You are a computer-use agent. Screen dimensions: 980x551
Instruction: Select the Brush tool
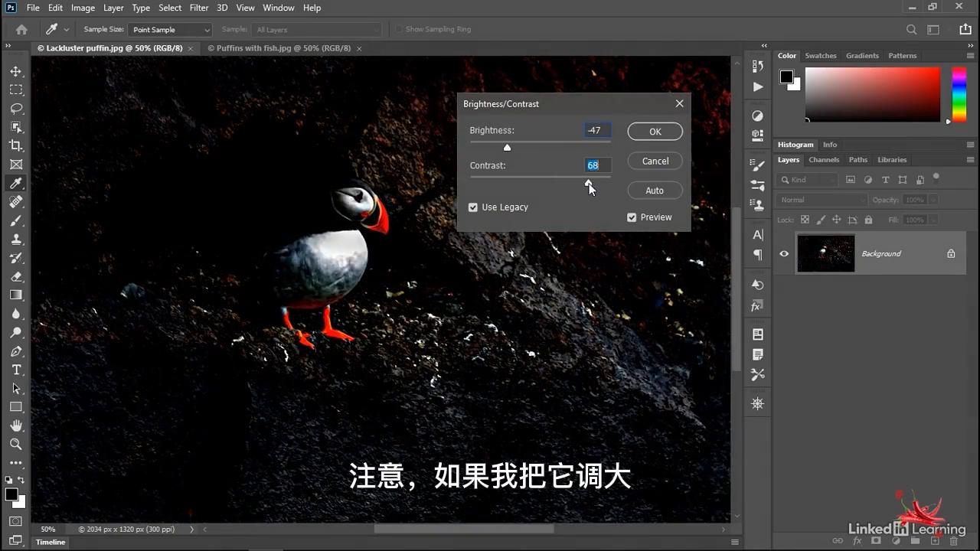16,220
